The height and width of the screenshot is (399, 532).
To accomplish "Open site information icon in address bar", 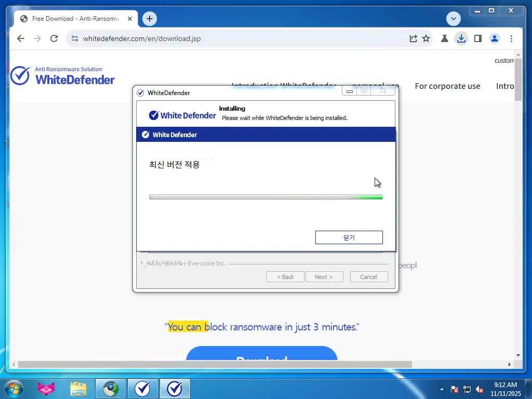I will (x=75, y=38).
